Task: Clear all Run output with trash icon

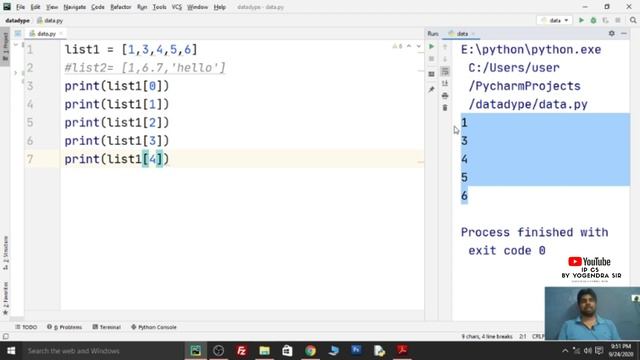Action: click(445, 108)
